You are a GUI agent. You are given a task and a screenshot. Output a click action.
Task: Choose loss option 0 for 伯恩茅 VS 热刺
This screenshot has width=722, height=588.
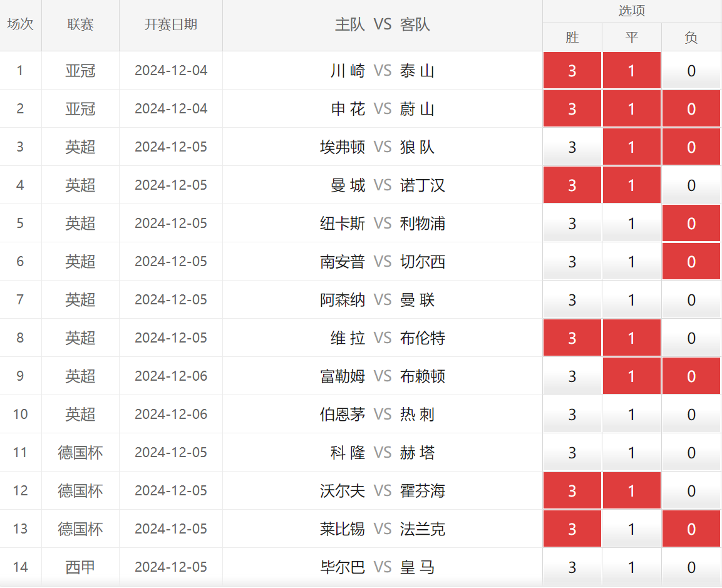(691, 415)
